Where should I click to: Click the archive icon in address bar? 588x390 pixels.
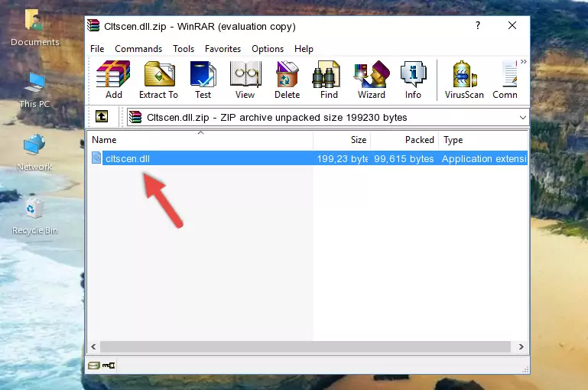(135, 117)
